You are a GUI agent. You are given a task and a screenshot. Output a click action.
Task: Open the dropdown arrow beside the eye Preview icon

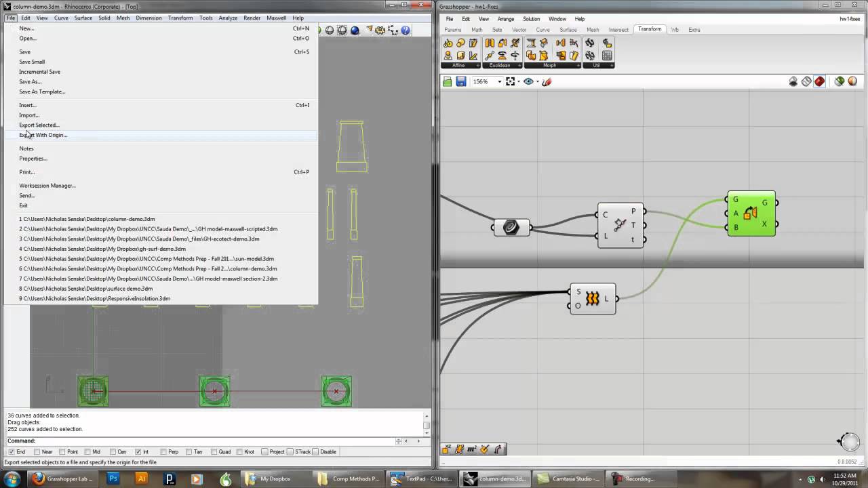(537, 81)
